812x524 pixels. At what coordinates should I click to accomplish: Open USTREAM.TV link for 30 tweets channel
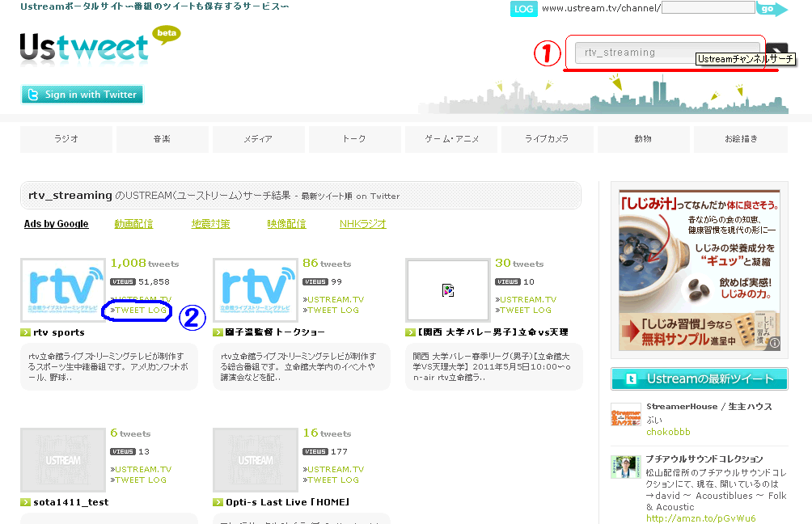(527, 299)
